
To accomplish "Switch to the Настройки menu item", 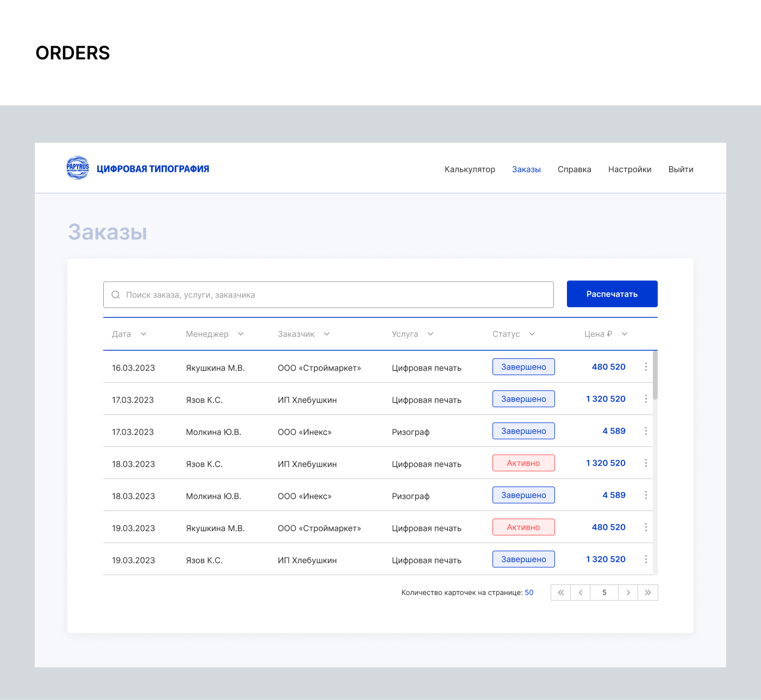I will click(629, 170).
